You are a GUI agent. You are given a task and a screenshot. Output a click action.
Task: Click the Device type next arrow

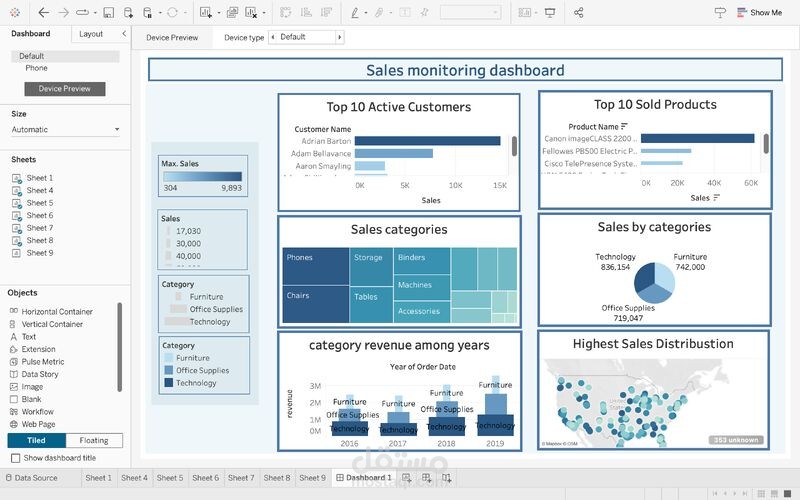point(339,37)
